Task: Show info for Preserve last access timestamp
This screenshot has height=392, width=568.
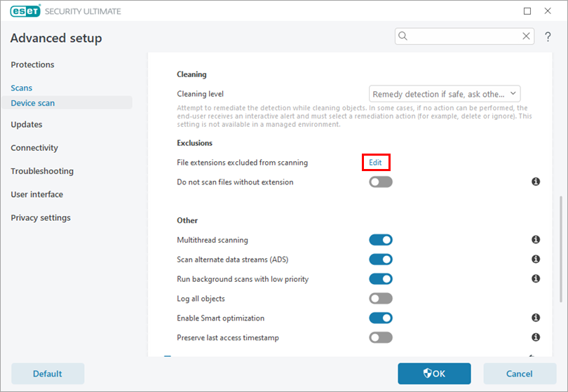Action: pos(536,337)
